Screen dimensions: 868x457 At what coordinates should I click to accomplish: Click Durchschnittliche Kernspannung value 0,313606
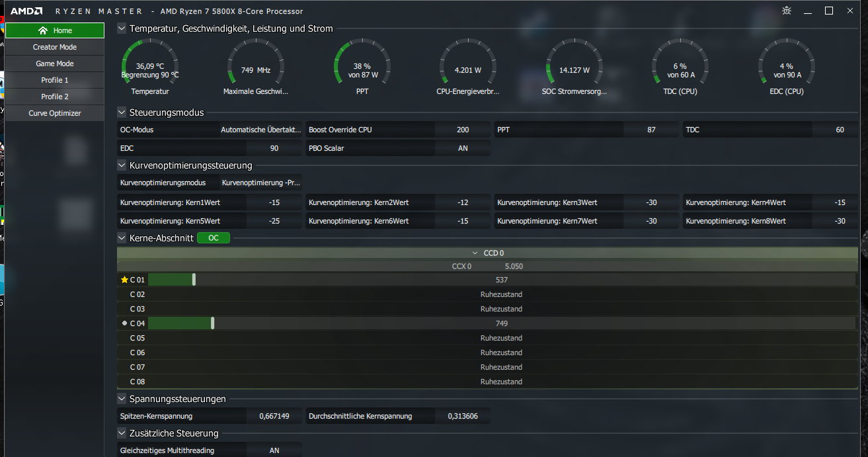point(463,416)
